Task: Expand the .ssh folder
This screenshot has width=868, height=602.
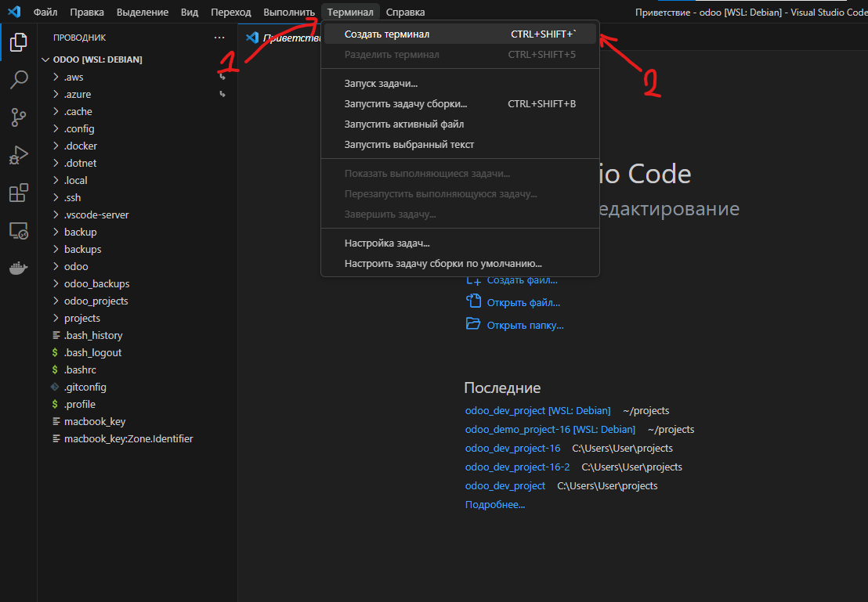Action: pos(72,197)
